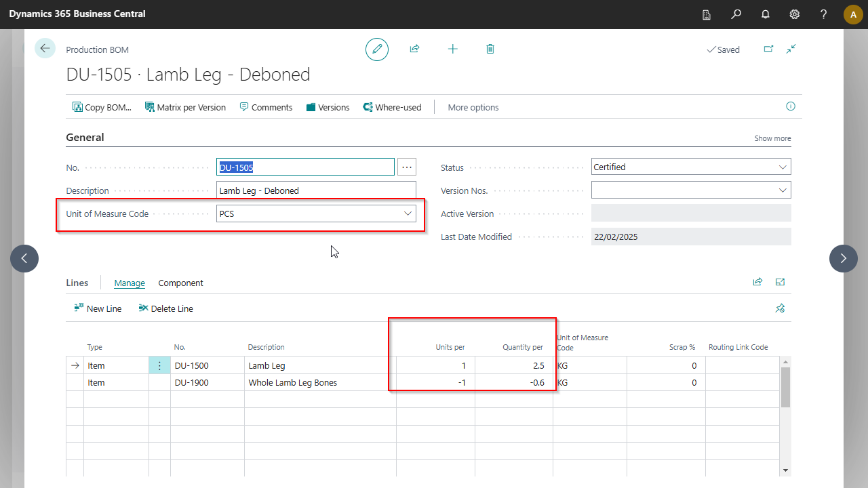The image size is (868, 488).
Task: Open More options menu
Action: (473, 107)
